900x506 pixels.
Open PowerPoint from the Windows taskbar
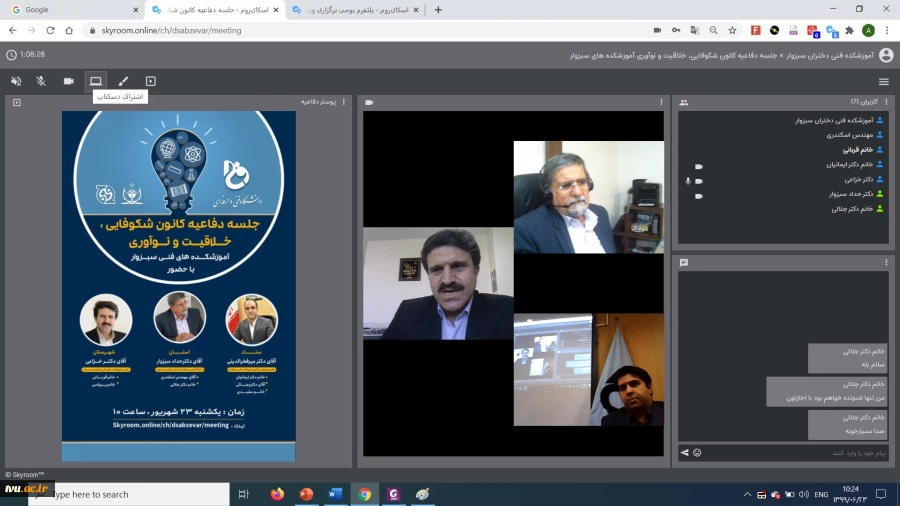coord(306,494)
